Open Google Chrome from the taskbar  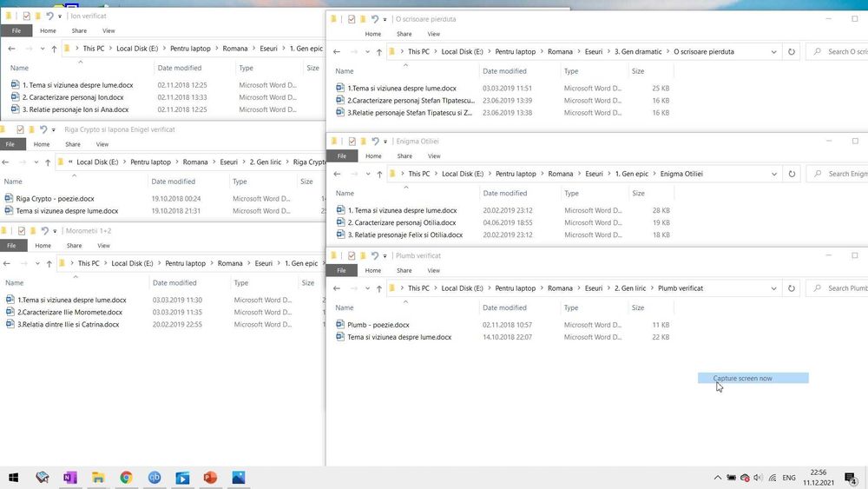(x=126, y=478)
